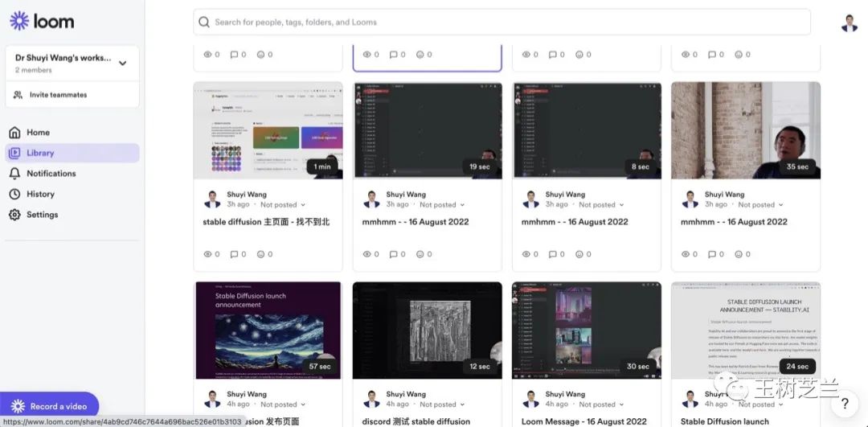Open the 24 sec Stability.AI announcement thumbnail
The height and width of the screenshot is (427, 868).
pyautogui.click(x=746, y=330)
